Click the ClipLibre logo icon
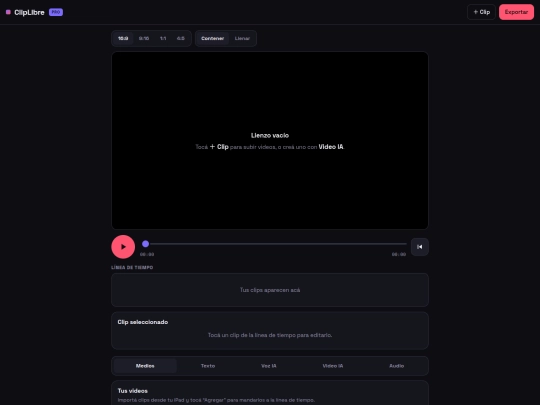Viewport: 540px width, 405px height. [8, 12]
